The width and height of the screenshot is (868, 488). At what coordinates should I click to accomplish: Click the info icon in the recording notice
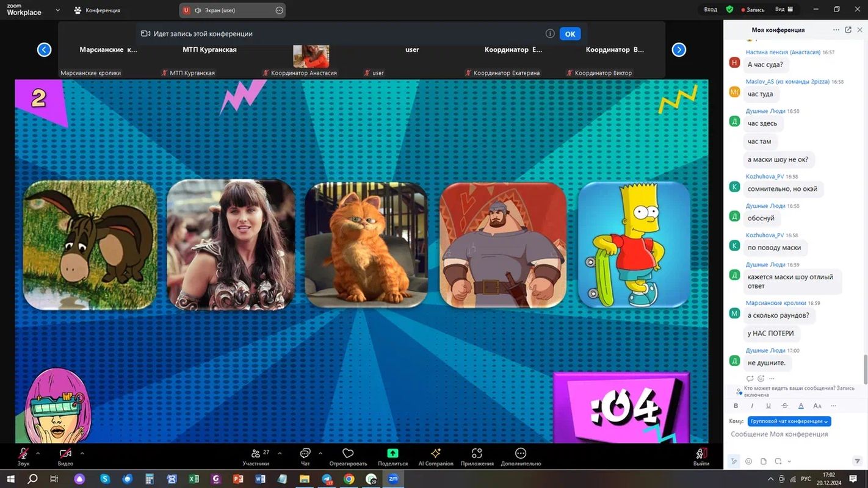tap(550, 34)
